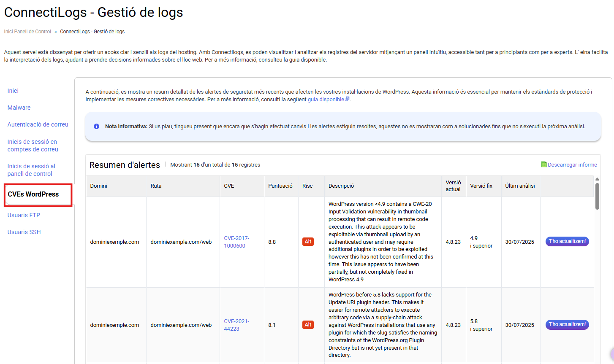Open Autenticació de correu in sidebar

[38, 124]
